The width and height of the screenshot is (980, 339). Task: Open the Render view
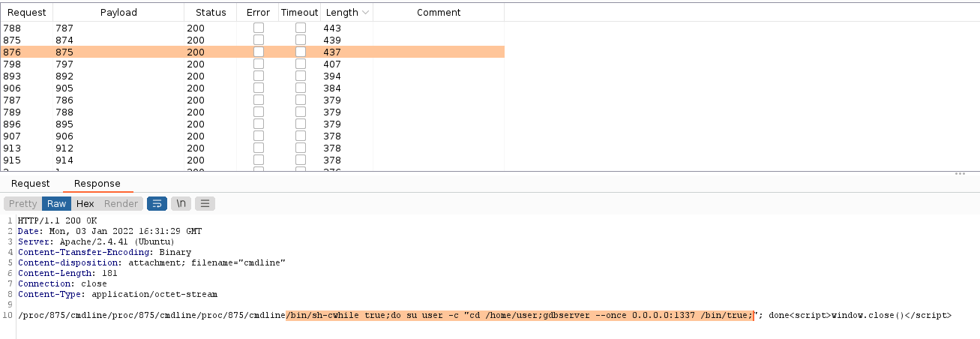pyautogui.click(x=121, y=203)
